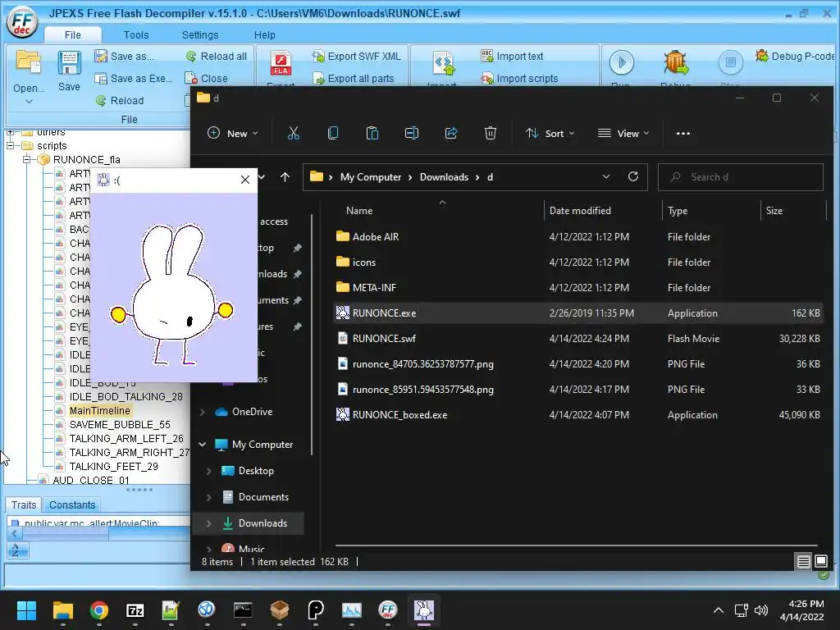840x630 pixels.
Task: Open the Help ribbon tab
Action: point(264,34)
